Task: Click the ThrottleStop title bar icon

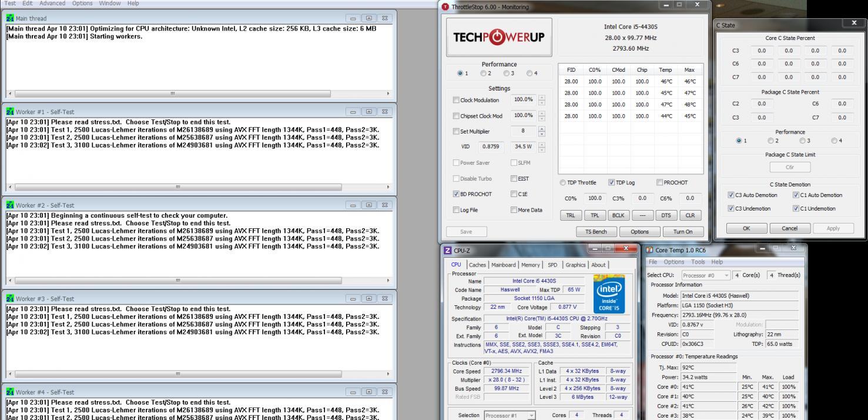Action: point(445,7)
